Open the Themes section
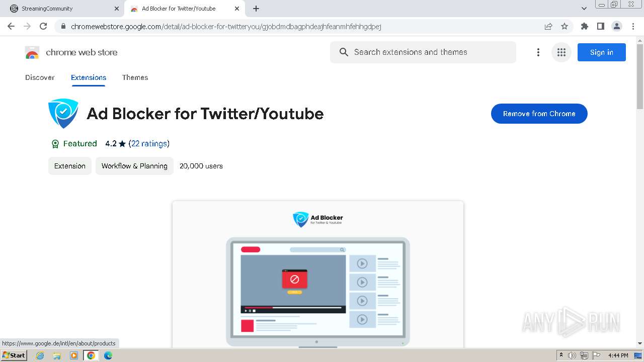 135,77
